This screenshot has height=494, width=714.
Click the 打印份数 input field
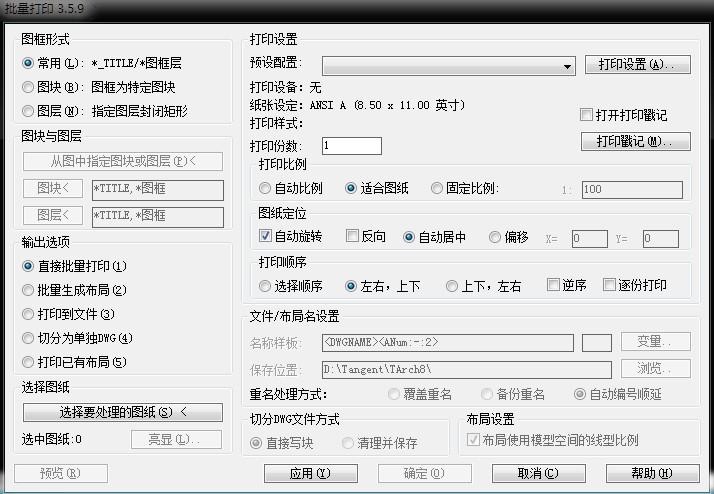[x=352, y=146]
